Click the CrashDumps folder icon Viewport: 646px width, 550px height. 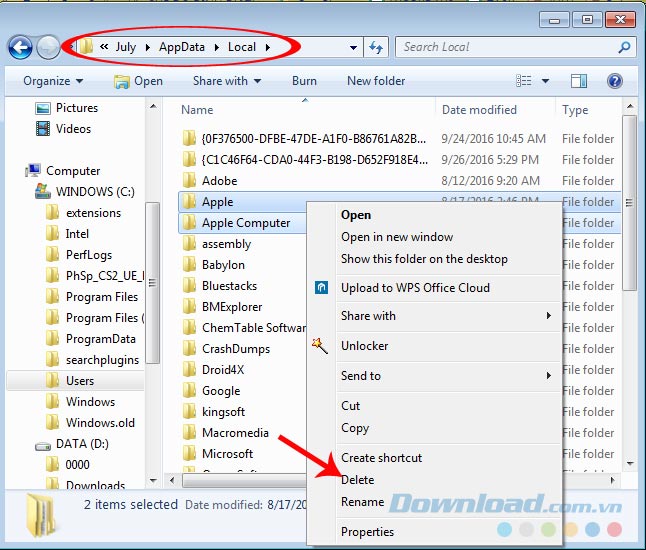(189, 349)
